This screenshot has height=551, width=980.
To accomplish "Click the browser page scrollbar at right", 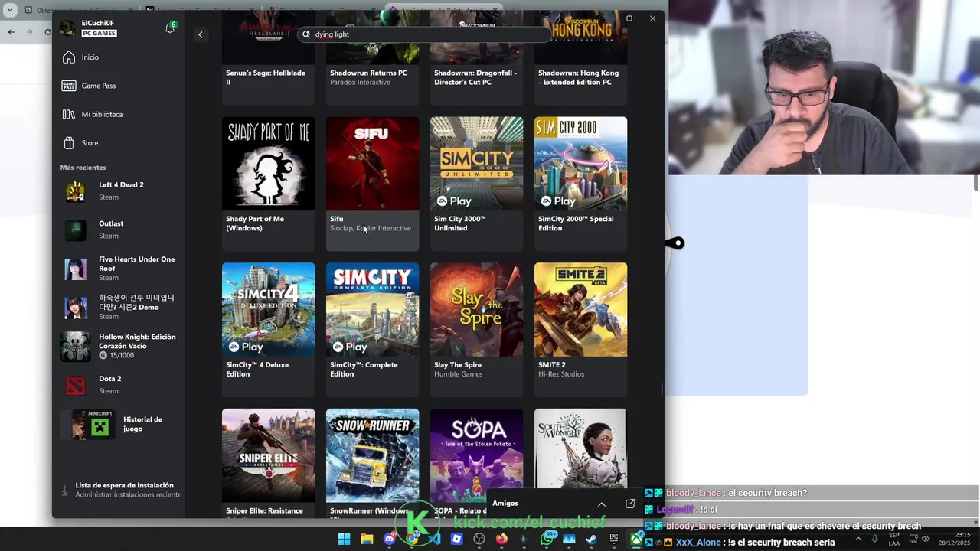I will [x=976, y=183].
